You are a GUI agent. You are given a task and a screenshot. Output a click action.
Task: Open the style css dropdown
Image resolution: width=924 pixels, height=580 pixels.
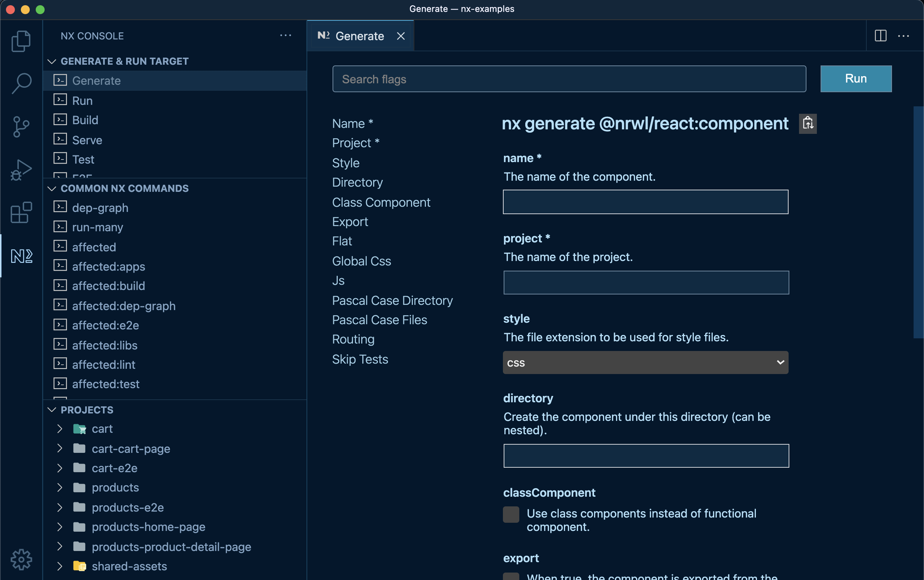tap(645, 362)
